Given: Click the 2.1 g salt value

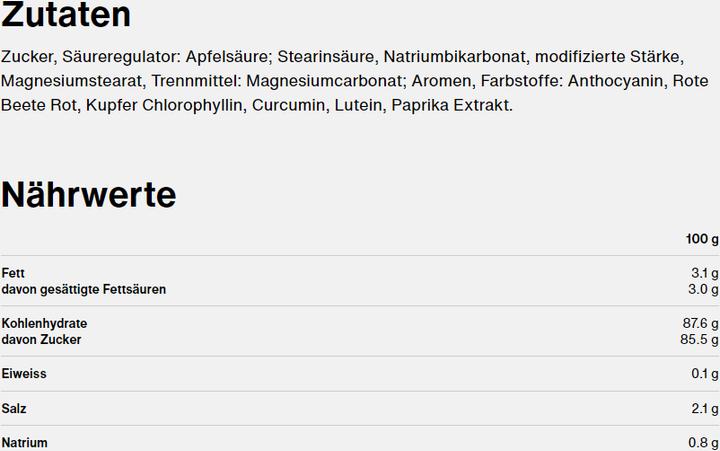Looking at the screenshot, I should coord(705,408).
